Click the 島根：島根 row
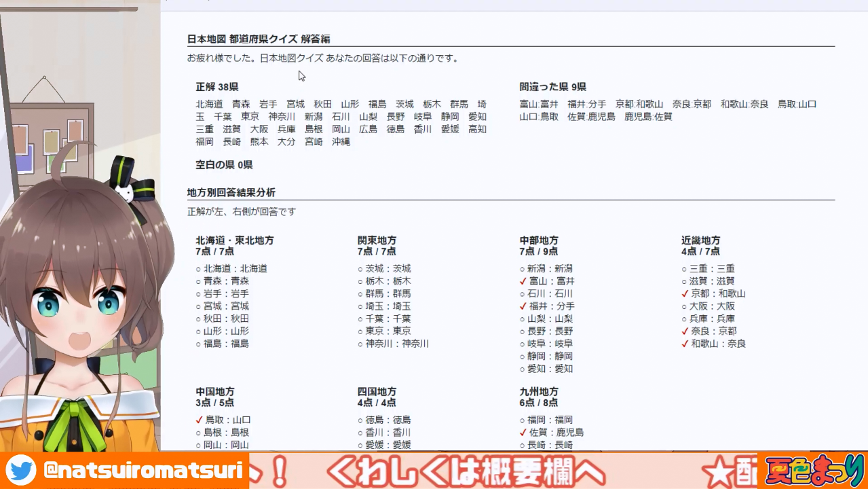 [223, 433]
